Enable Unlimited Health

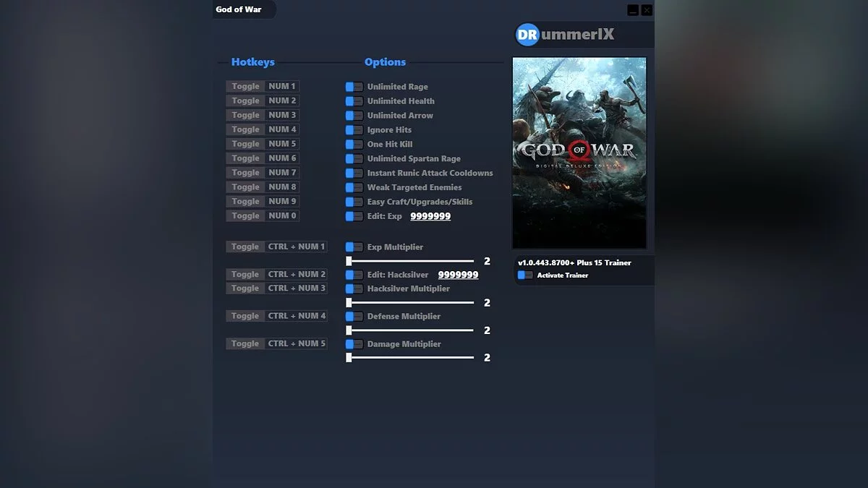pyautogui.click(x=353, y=100)
